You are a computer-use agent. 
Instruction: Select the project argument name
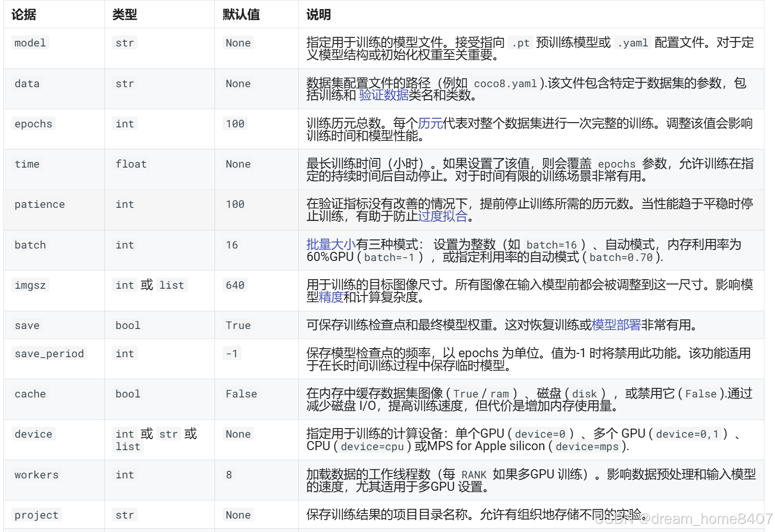[36, 515]
